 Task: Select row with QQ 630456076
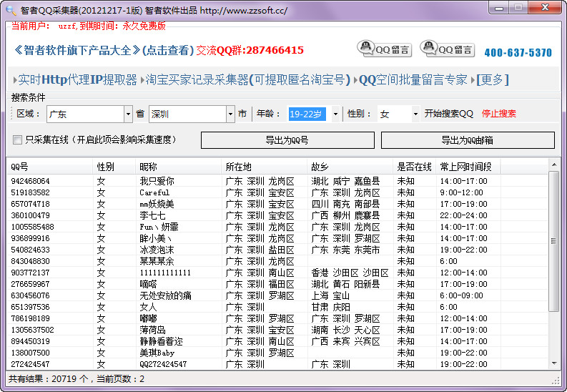point(277,295)
